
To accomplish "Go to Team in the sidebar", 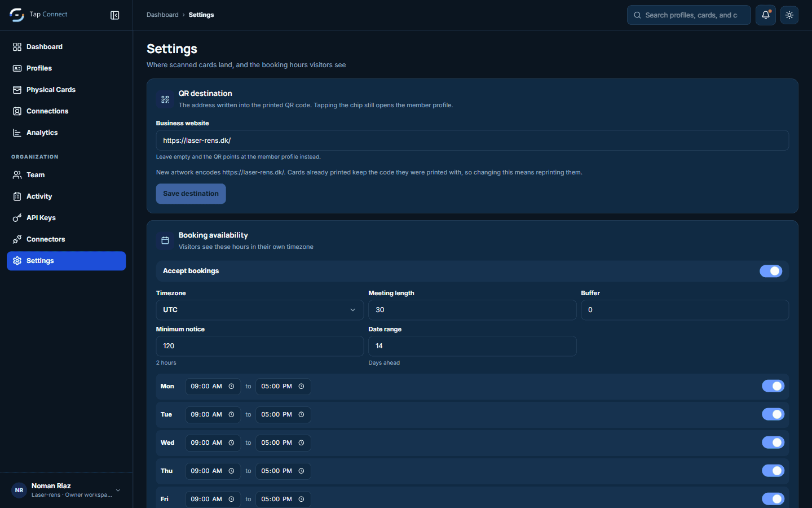I will point(67,175).
